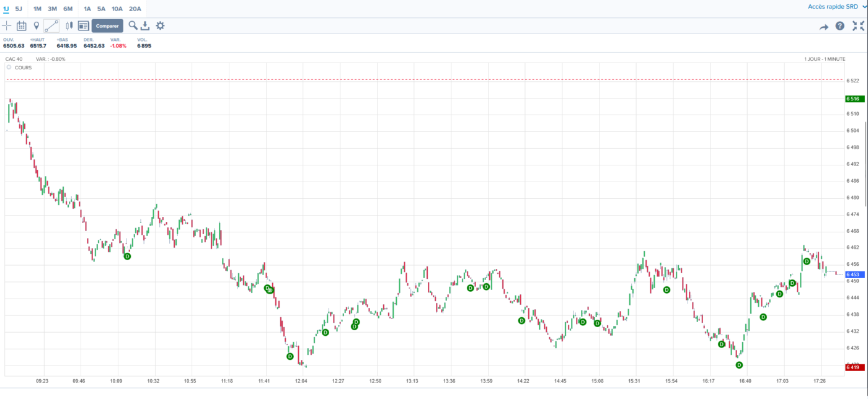
Task: Click the 6 444 price axis label
Action: coord(852,297)
